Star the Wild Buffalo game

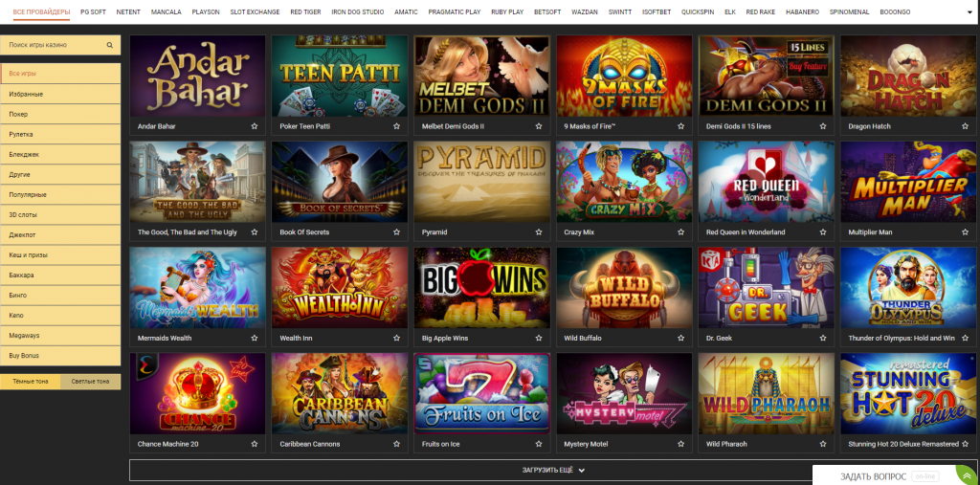[x=681, y=338]
